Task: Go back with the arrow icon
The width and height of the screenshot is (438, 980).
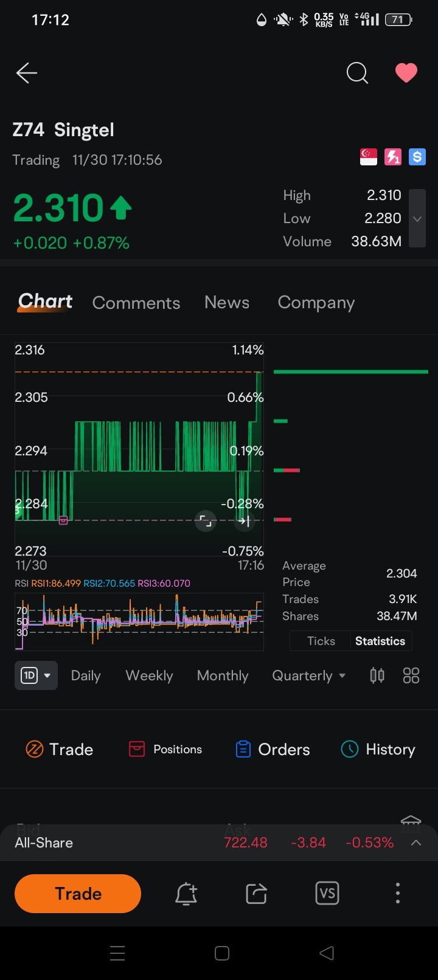Action: [x=27, y=74]
